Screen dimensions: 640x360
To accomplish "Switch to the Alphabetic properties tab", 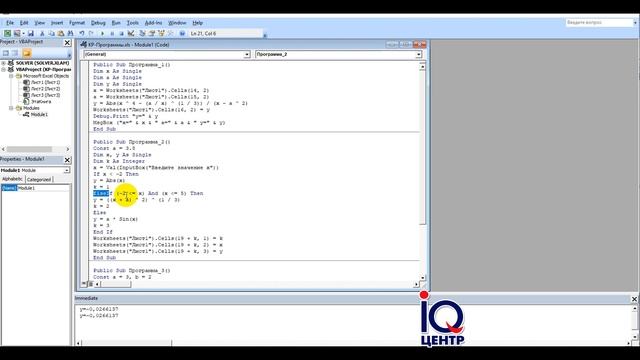I will (x=12, y=179).
